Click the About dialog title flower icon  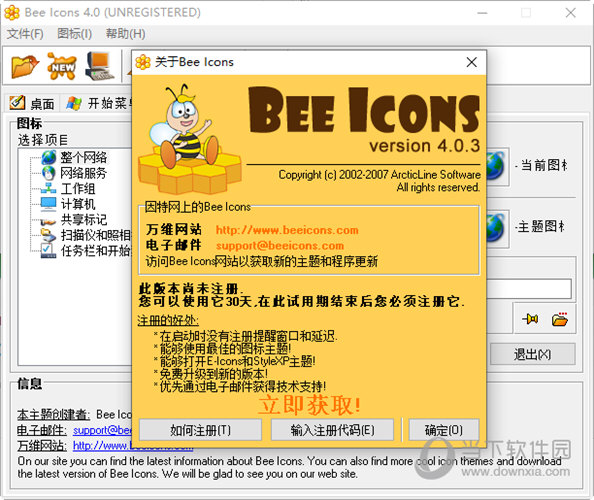pos(143,62)
